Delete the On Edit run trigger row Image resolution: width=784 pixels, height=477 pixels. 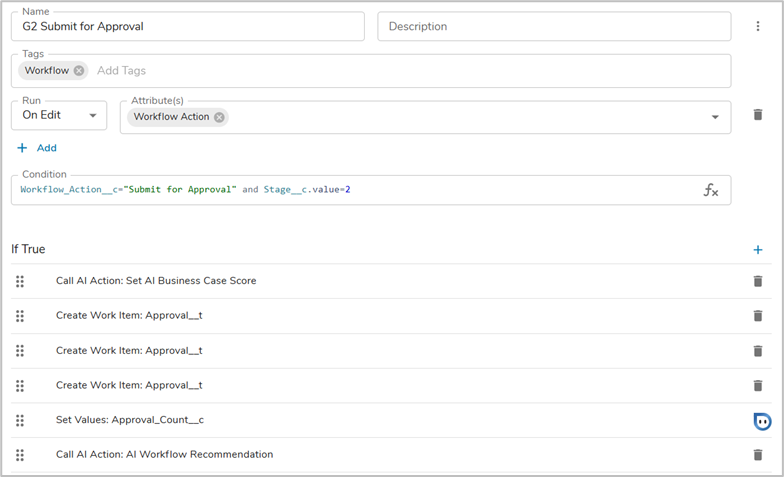(757, 116)
